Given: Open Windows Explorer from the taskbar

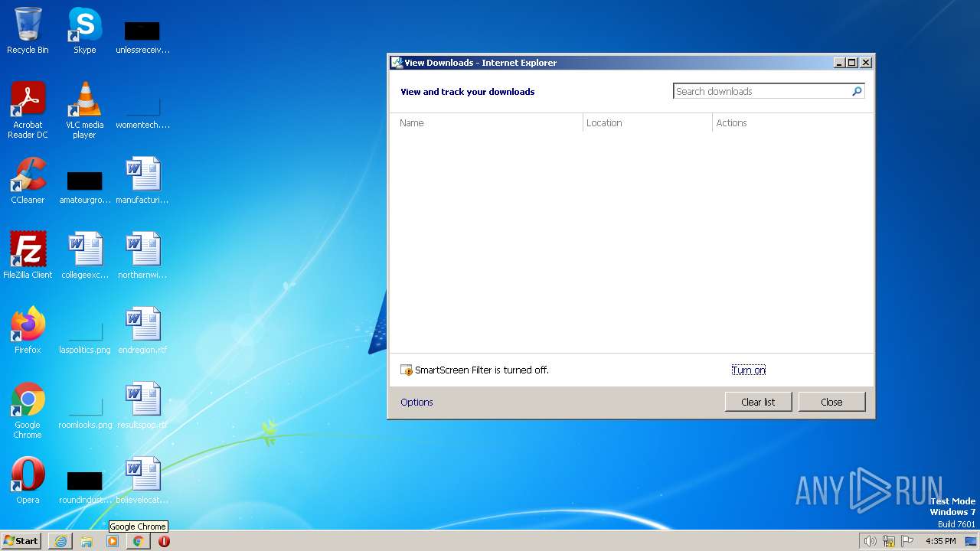Looking at the screenshot, I should coord(87,541).
